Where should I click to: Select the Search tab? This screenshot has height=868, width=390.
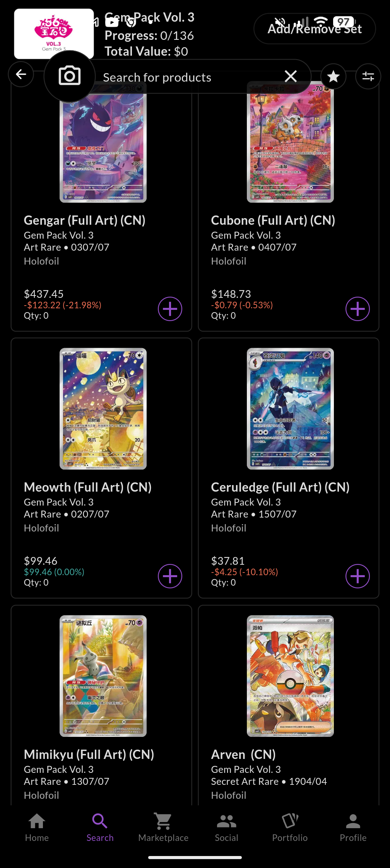point(100,827)
